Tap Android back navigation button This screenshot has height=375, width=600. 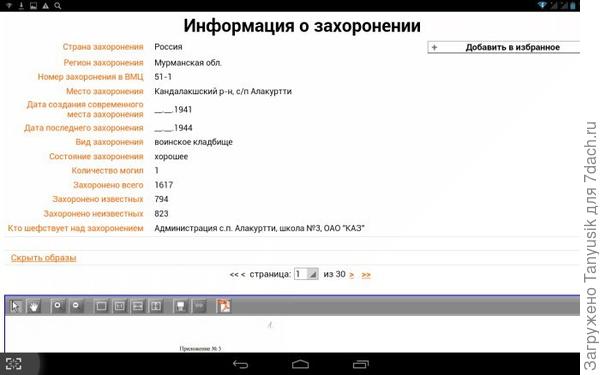coord(241,364)
